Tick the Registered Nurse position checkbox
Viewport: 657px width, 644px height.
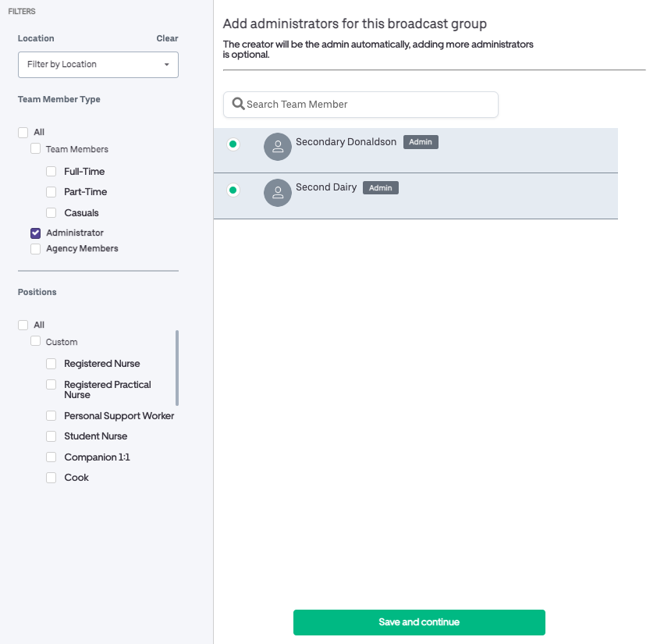pos(51,364)
